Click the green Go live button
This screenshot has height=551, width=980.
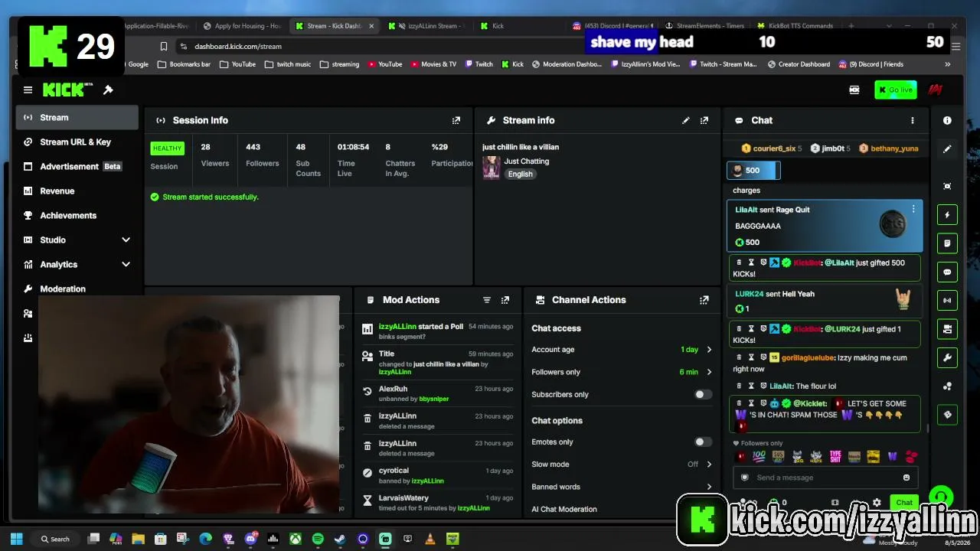pos(896,90)
